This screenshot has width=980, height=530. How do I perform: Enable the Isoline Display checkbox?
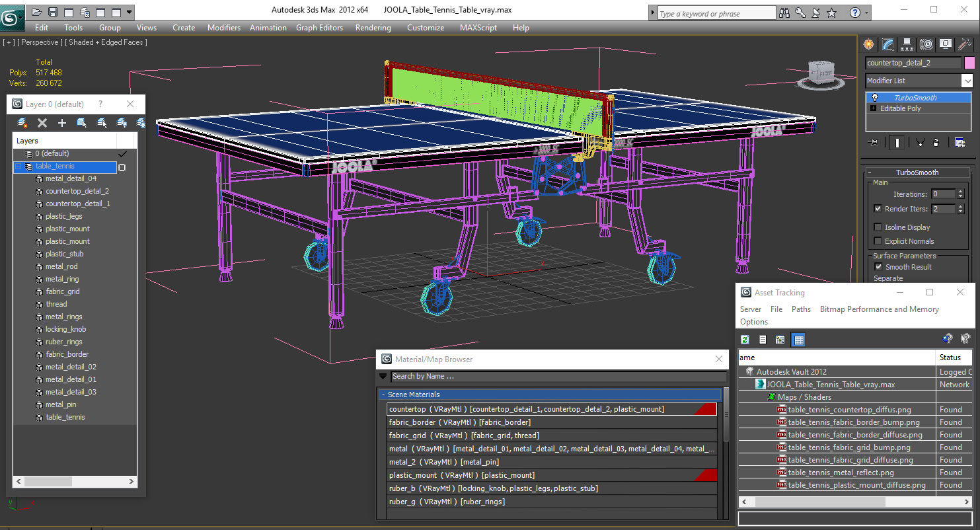(878, 227)
